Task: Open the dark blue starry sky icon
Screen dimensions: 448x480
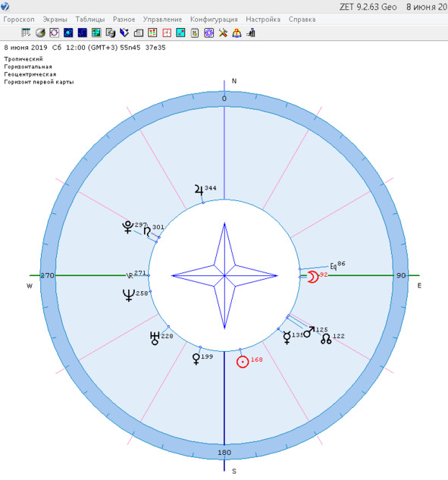Action: (83, 33)
